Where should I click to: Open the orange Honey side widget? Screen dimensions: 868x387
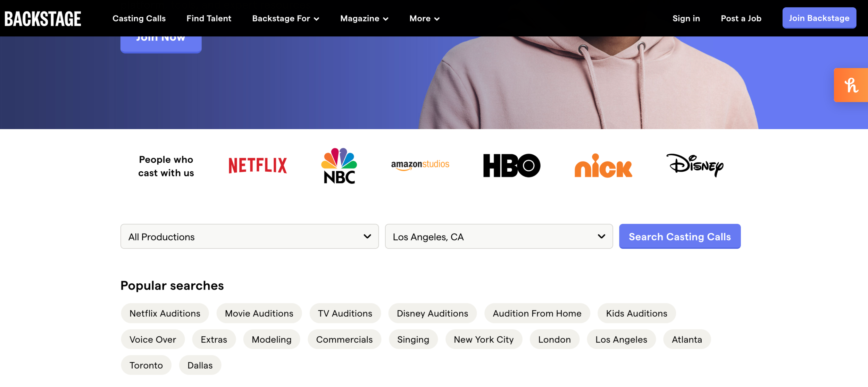click(851, 85)
